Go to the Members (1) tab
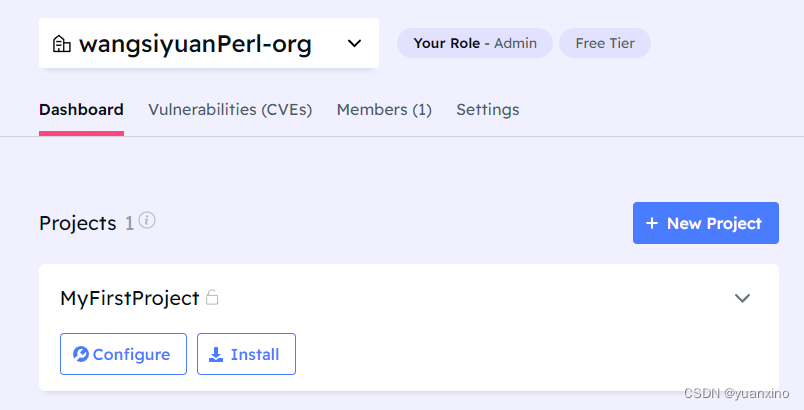804x410 pixels. pyautogui.click(x=384, y=110)
